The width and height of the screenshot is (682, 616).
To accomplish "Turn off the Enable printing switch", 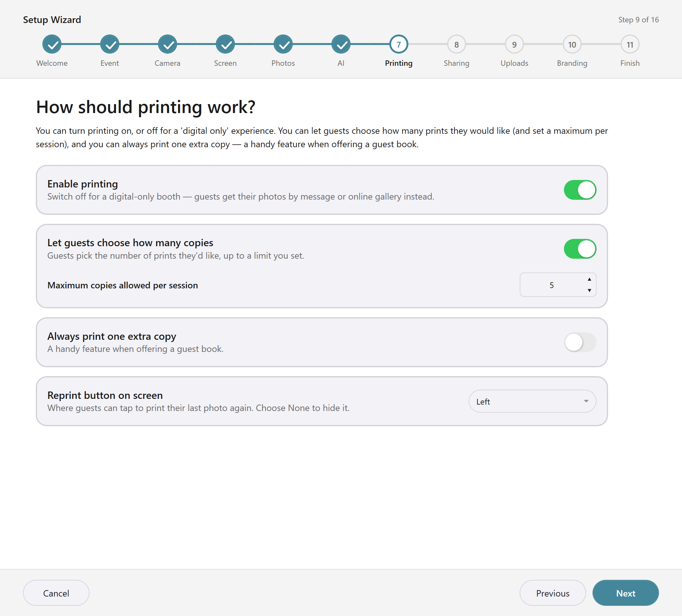I will (x=580, y=190).
